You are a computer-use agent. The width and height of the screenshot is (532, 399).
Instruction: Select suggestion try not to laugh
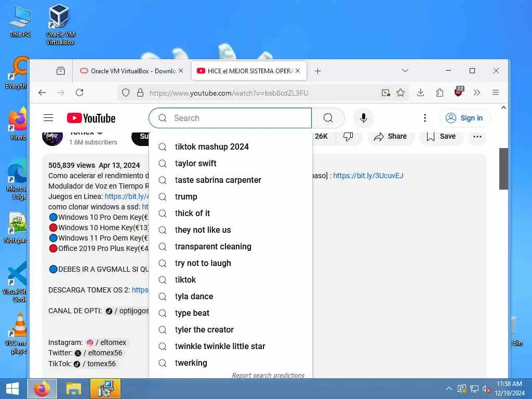231,263
